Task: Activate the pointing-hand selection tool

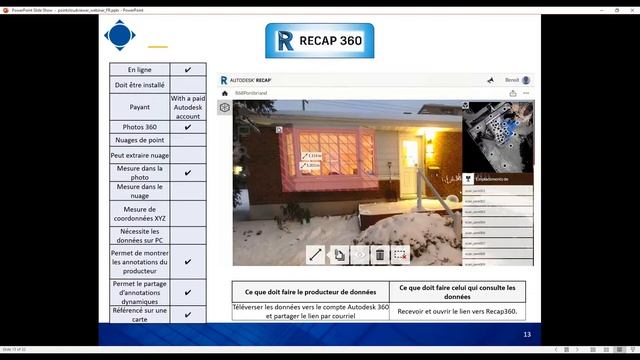Action: pyautogui.click(x=339, y=255)
